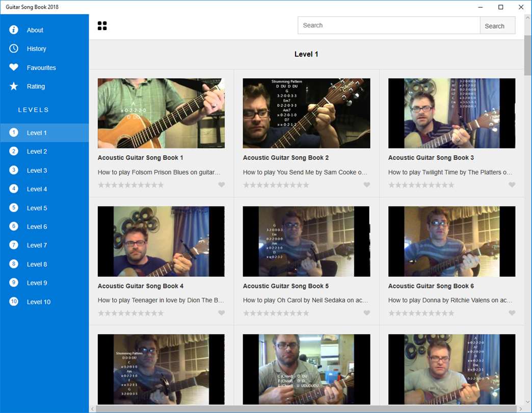The width and height of the screenshot is (532, 413).
Task: Click the 'Level 1' page heading
Action: (x=306, y=54)
